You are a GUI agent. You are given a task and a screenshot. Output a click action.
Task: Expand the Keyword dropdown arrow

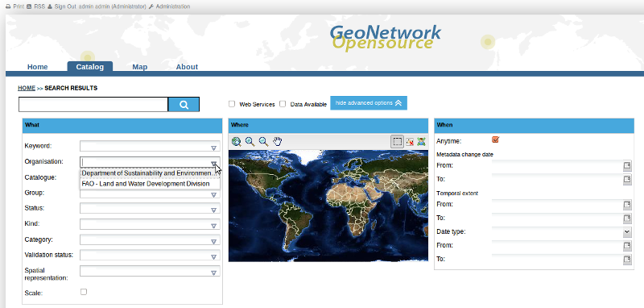[x=213, y=148]
